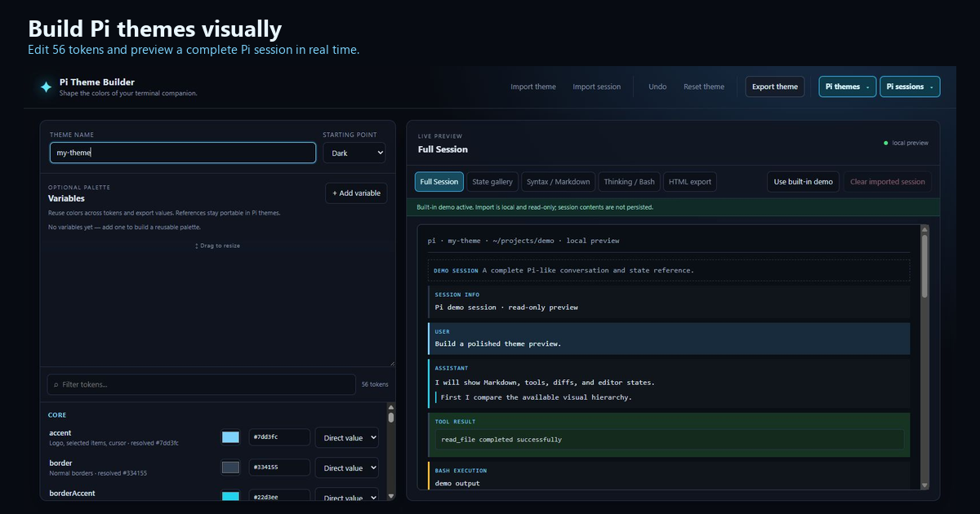
Task: Switch to the Full Session tab
Action: coord(439,182)
